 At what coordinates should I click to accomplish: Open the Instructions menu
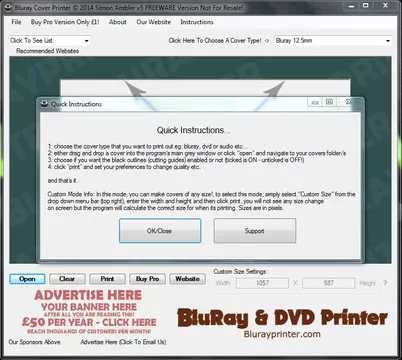(197, 22)
